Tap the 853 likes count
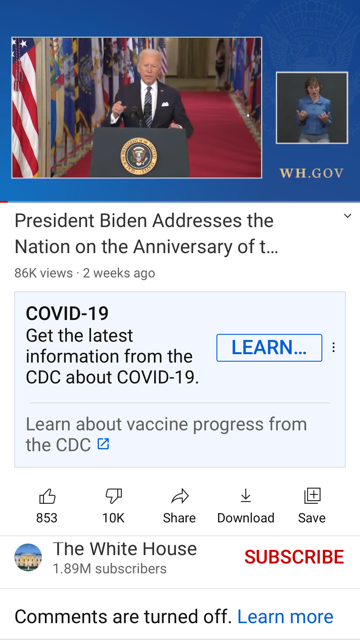Image resolution: width=360 pixels, height=640 pixels. pos(47,518)
